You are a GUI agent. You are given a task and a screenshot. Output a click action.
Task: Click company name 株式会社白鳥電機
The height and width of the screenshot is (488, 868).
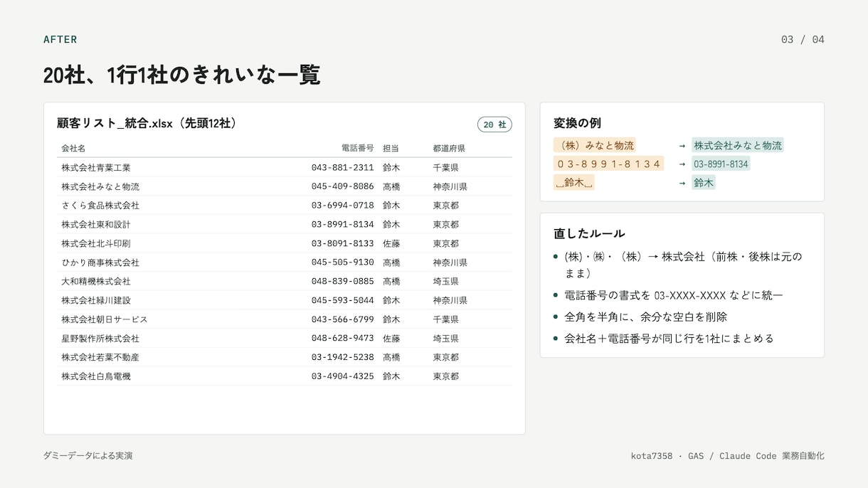pyautogui.click(x=96, y=376)
